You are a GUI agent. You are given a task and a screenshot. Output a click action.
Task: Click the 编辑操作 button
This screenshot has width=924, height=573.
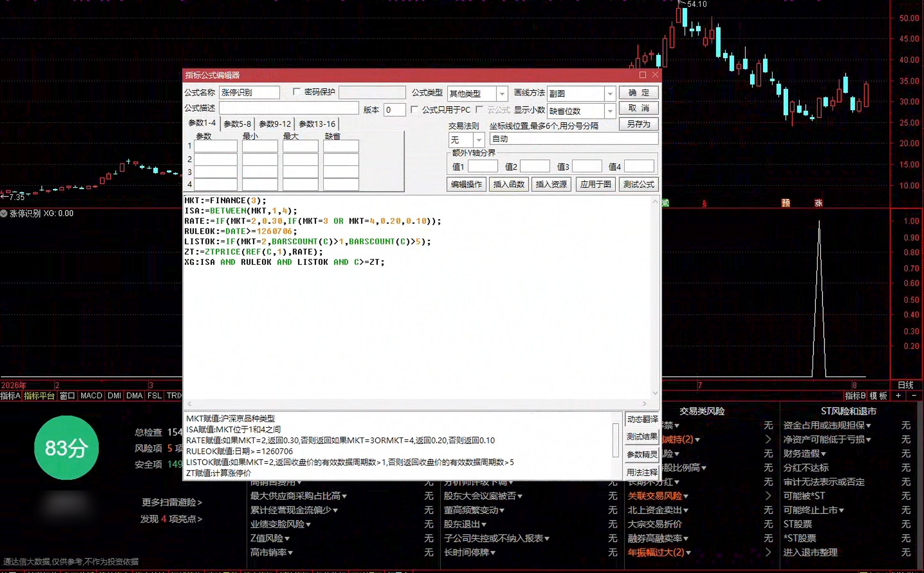466,184
